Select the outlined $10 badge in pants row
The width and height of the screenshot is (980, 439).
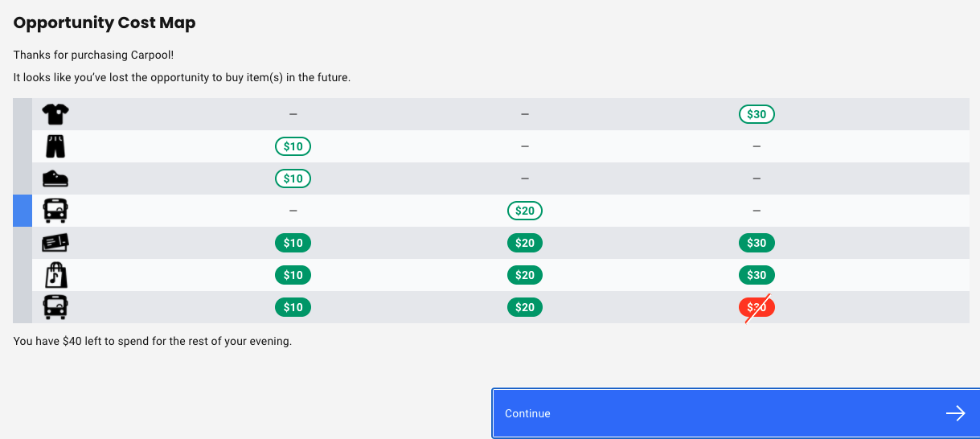coord(293,146)
